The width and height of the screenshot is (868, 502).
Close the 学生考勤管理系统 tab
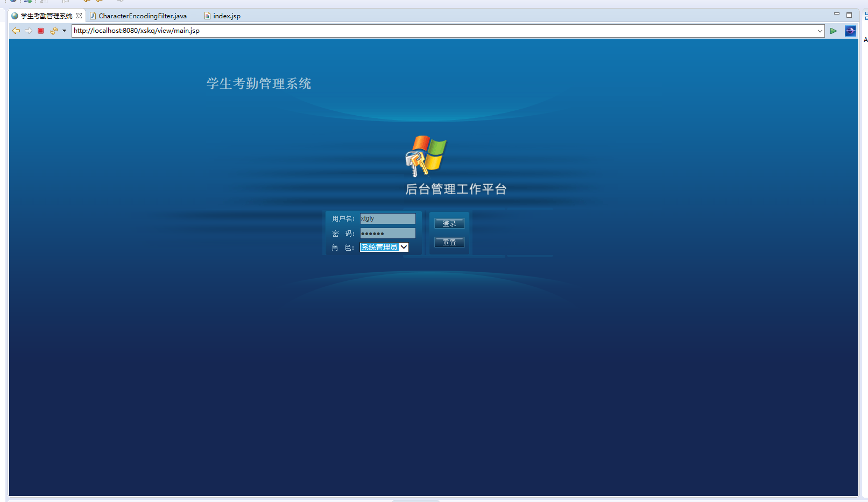coord(79,16)
